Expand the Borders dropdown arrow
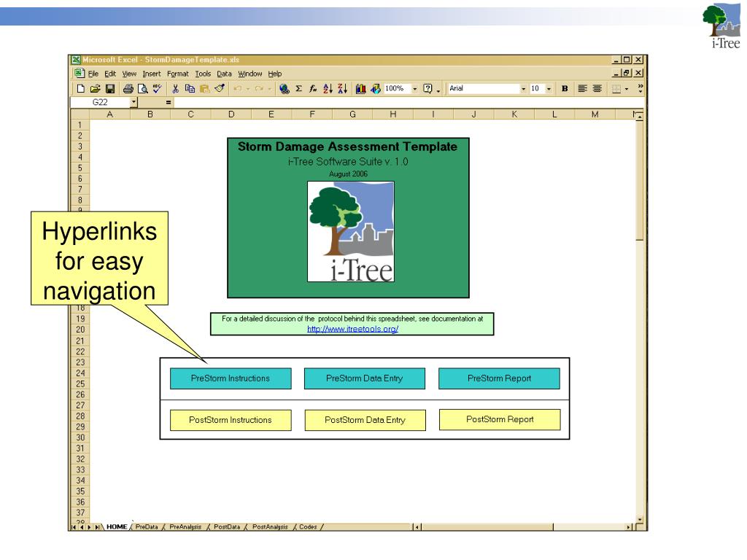 (x=627, y=88)
